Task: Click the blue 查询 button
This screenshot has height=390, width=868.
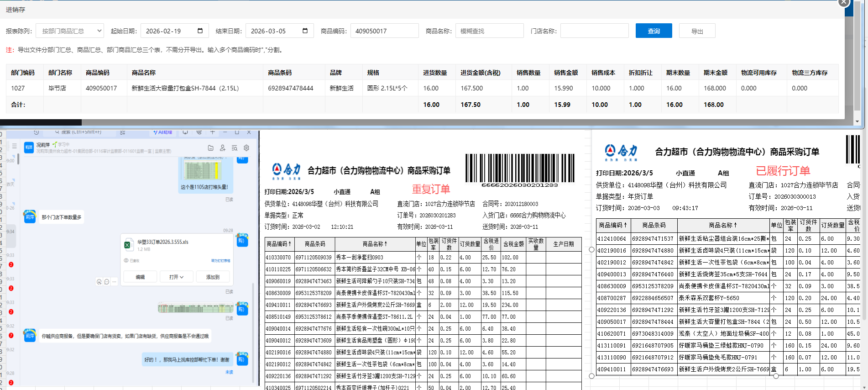Action: point(654,31)
